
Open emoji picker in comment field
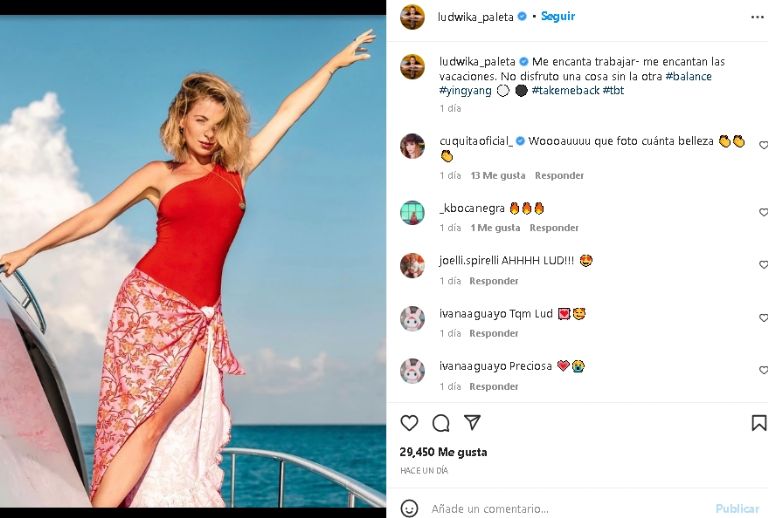[x=409, y=508]
